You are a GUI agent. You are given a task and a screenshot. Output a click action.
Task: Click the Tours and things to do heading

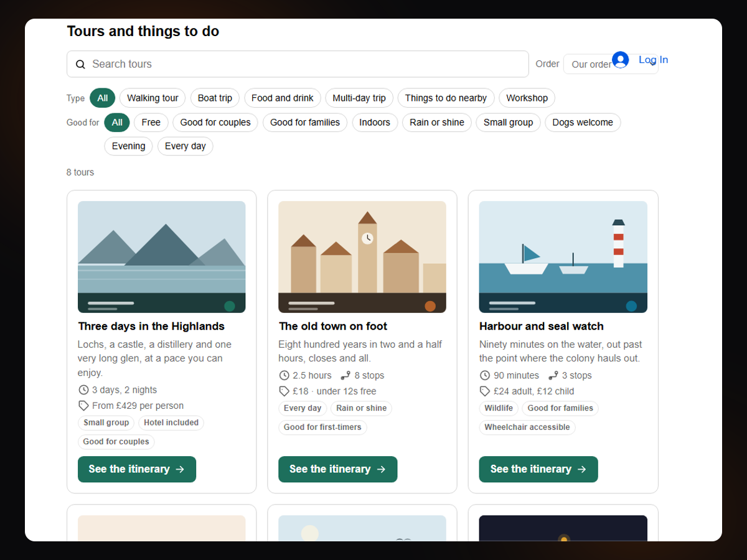click(x=143, y=31)
